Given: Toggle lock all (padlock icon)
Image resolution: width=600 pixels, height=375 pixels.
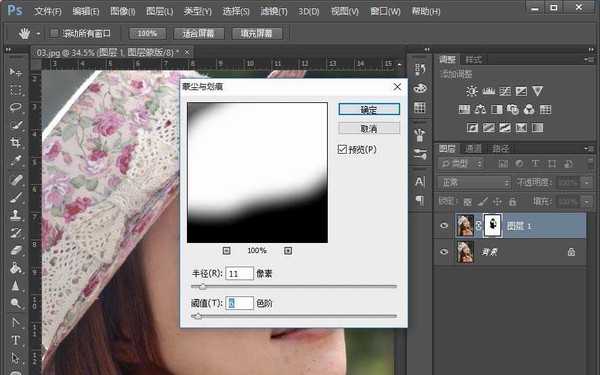Looking at the screenshot, I should [513, 201].
